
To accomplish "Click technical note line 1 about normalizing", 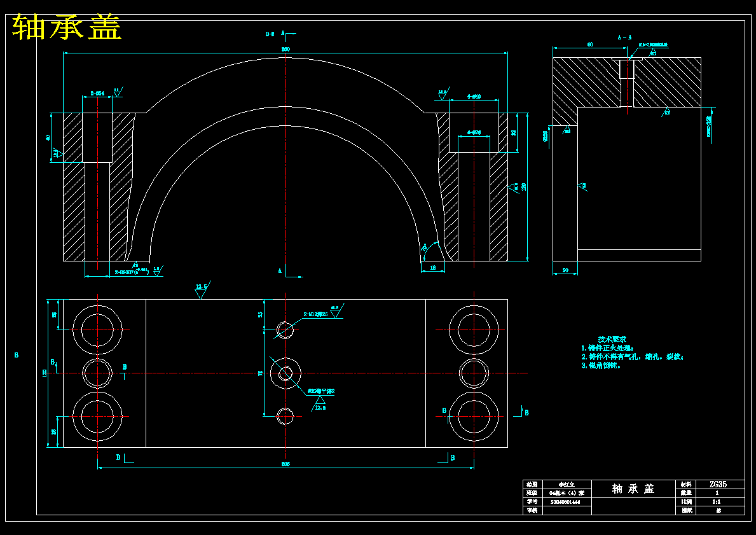I will tap(607, 348).
